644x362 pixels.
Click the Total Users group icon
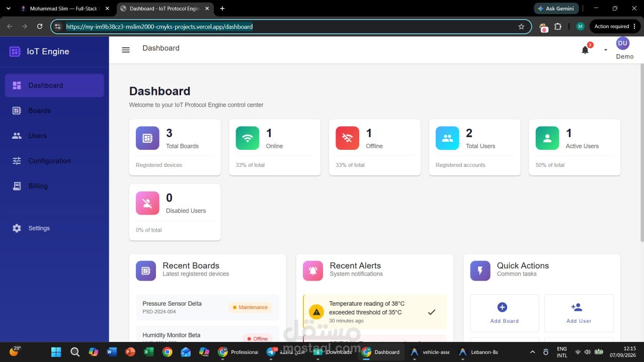tap(447, 138)
